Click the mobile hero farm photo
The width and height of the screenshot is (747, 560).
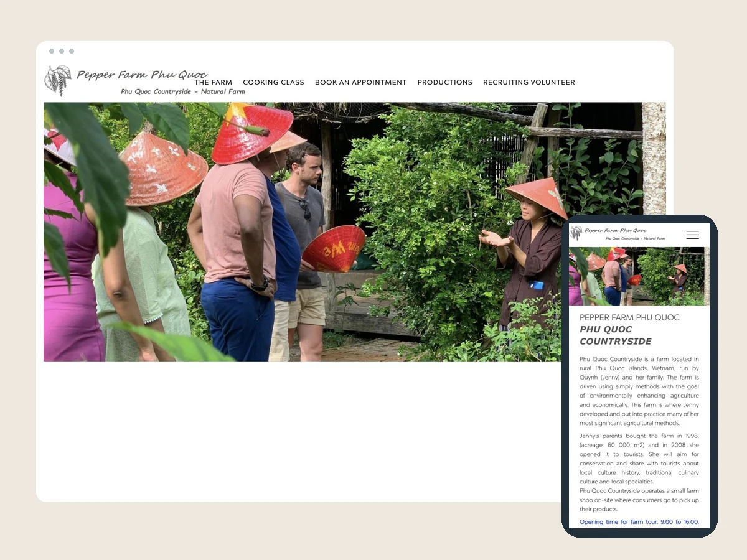(x=639, y=276)
